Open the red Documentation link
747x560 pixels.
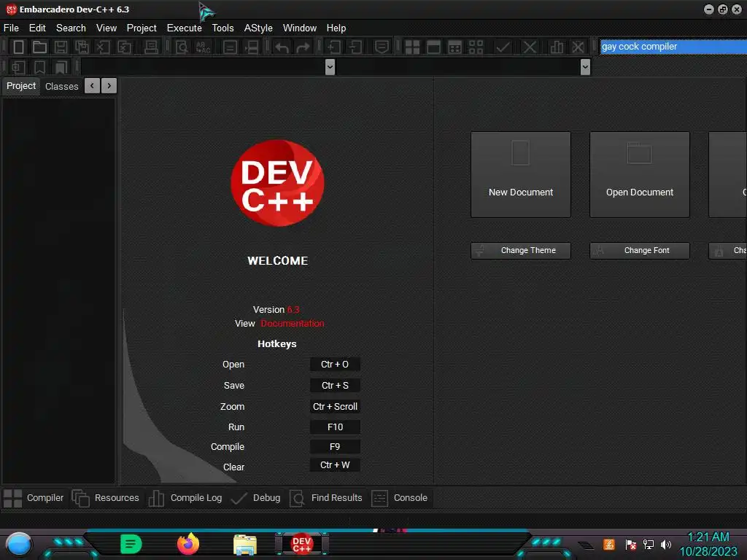pyautogui.click(x=293, y=323)
